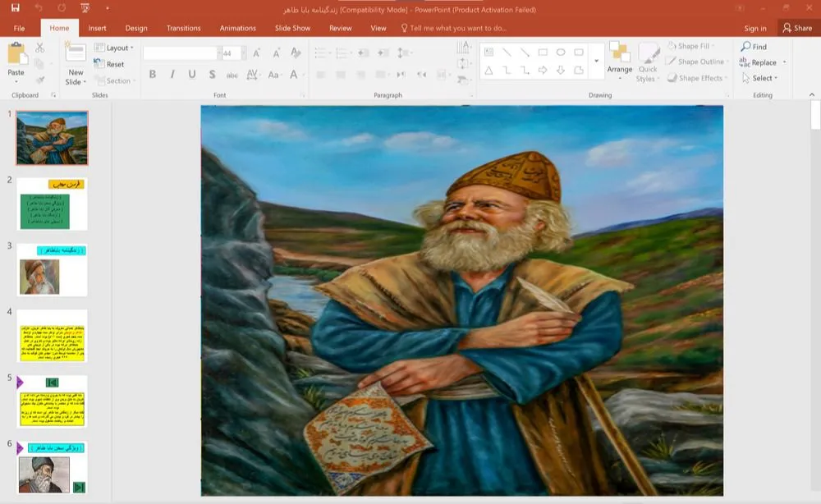Click the Sign in link
821x504 pixels.
pyautogui.click(x=754, y=28)
